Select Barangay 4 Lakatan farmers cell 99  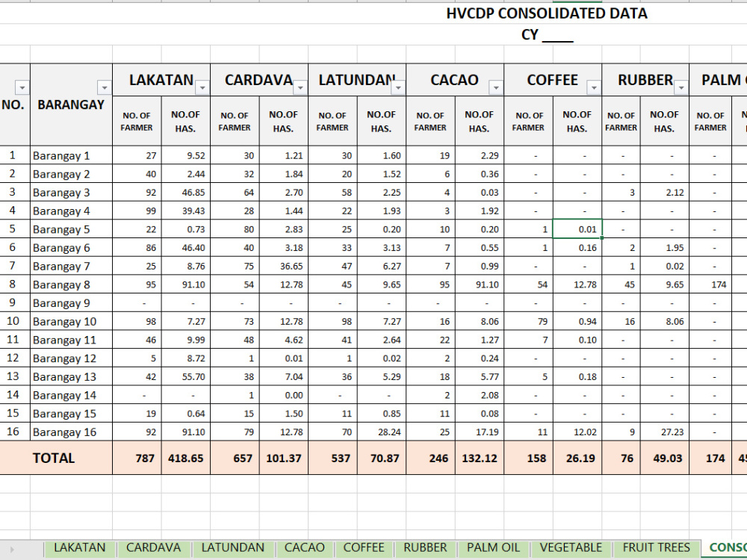(137, 211)
